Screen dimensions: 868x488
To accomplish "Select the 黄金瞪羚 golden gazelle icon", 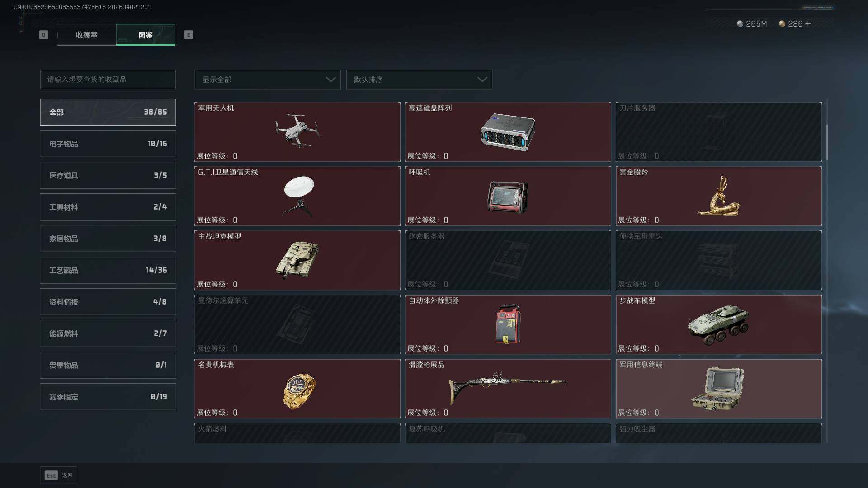I will click(719, 196).
